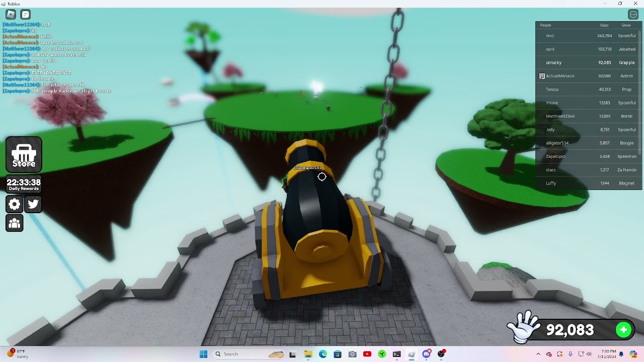This screenshot has height=362, width=644.
Task: Open the notification bell icon
Action: 621,354
